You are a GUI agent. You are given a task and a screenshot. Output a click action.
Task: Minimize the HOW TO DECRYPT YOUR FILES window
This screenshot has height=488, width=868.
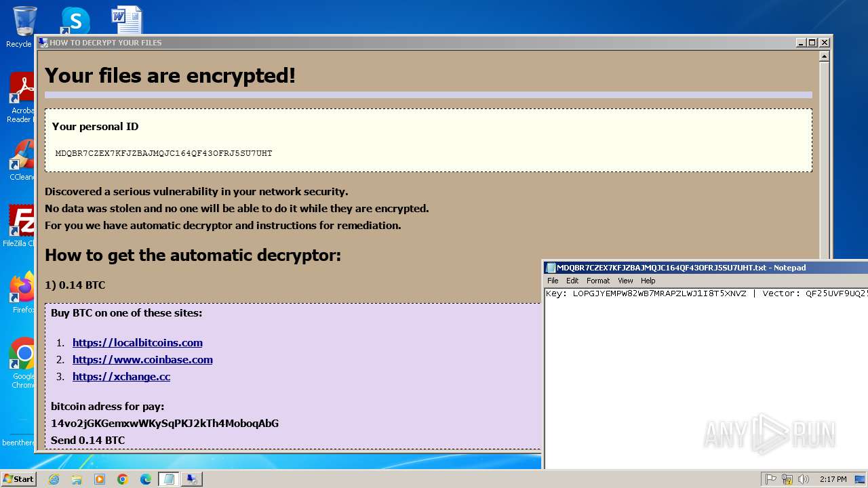coord(801,43)
